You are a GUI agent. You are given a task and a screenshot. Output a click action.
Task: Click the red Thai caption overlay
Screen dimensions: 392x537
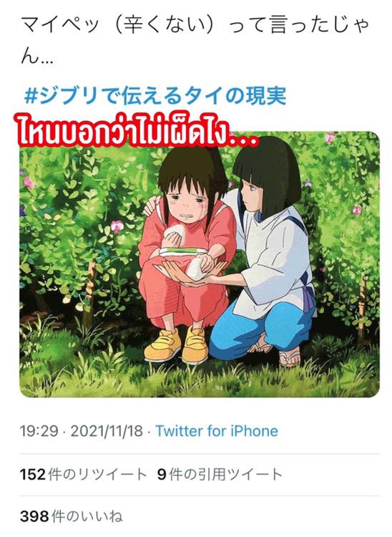pyautogui.click(x=137, y=132)
